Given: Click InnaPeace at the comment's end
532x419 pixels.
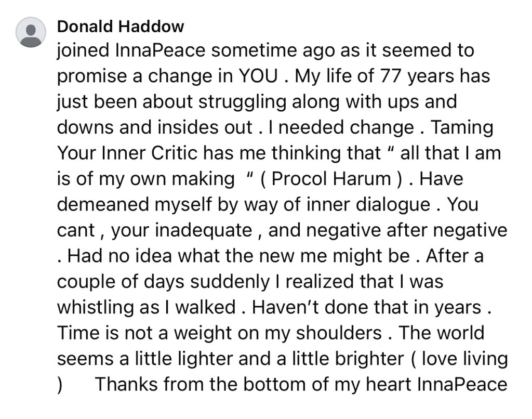Looking at the screenshot, I should click(x=462, y=384).
